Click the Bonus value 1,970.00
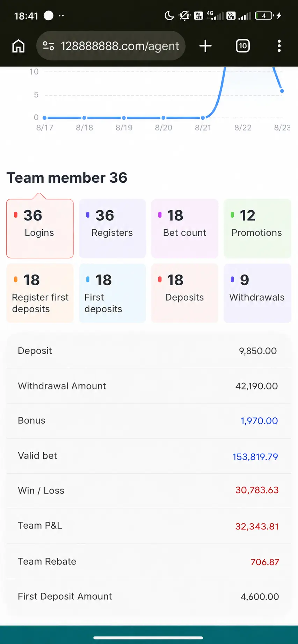Screen dimensions: 298x644 click(x=259, y=421)
